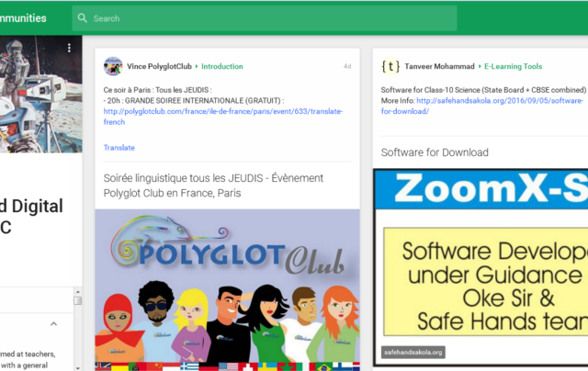This screenshot has height=371, width=588.
Task: Open the community cover astronaut image
Action: pyautogui.click(x=40, y=94)
